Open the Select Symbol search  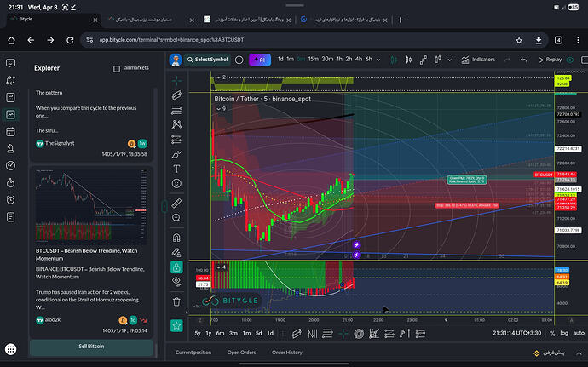pos(207,60)
